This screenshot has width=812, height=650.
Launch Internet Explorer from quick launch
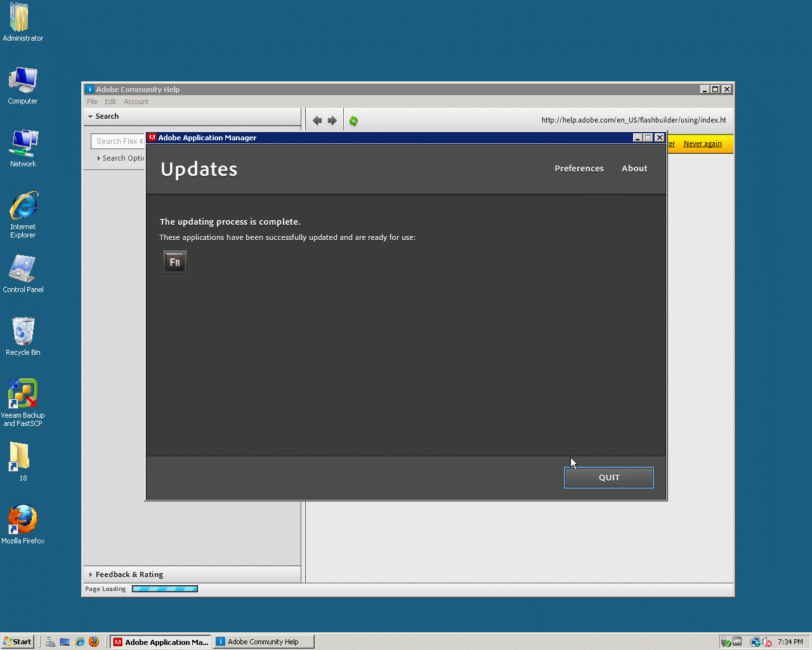pyautogui.click(x=79, y=642)
